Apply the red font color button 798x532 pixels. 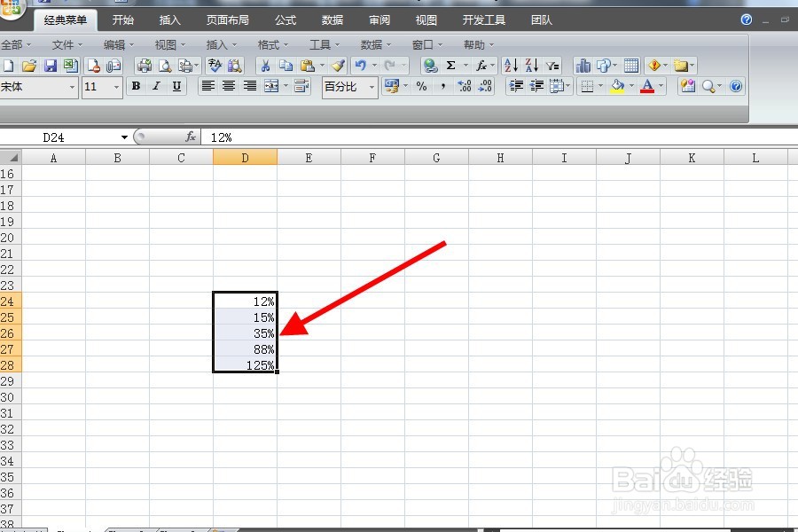tap(647, 87)
